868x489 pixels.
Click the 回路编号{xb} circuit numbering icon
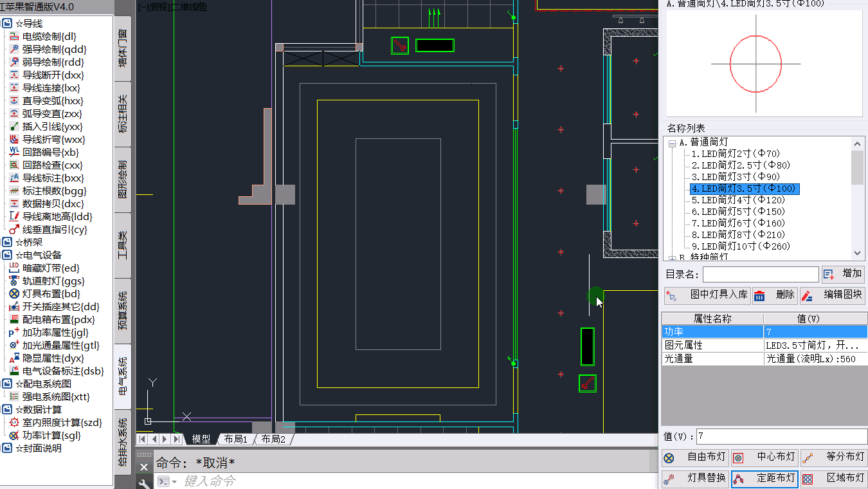pos(14,152)
